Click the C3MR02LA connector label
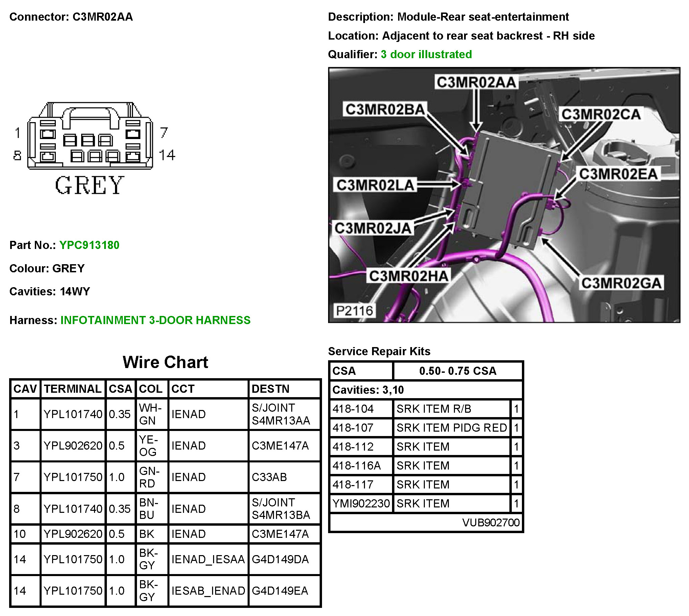The width and height of the screenshot is (689, 616). tap(375, 185)
